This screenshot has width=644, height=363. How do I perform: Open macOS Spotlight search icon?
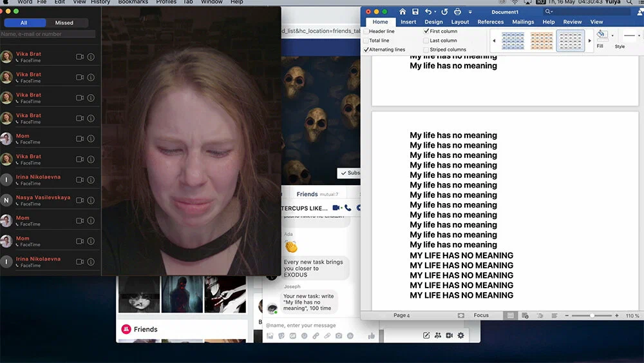pos(629,2)
